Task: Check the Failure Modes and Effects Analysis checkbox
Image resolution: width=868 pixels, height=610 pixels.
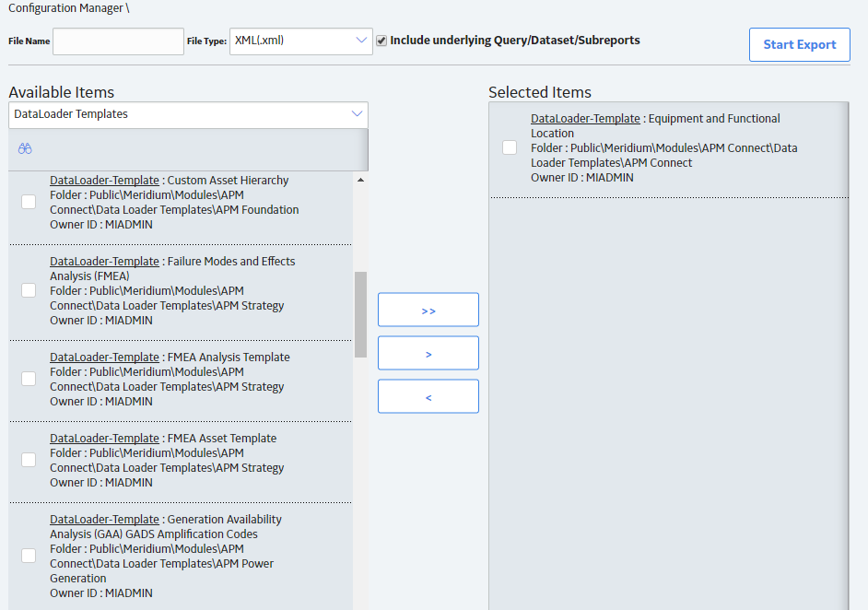Action: (x=29, y=290)
